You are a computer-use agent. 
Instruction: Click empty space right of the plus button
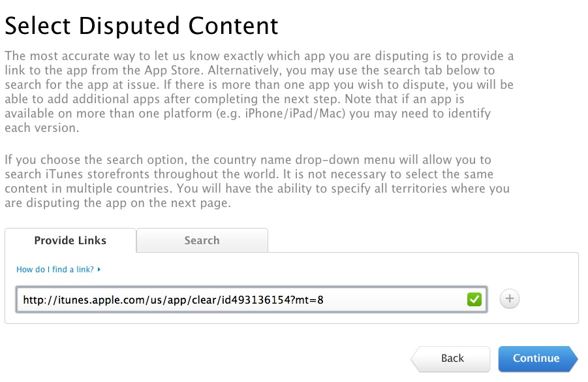point(548,299)
